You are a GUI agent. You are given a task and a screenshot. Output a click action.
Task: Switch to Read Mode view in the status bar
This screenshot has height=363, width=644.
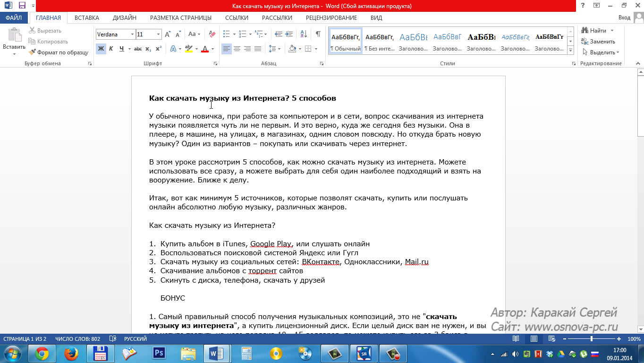[516, 339]
